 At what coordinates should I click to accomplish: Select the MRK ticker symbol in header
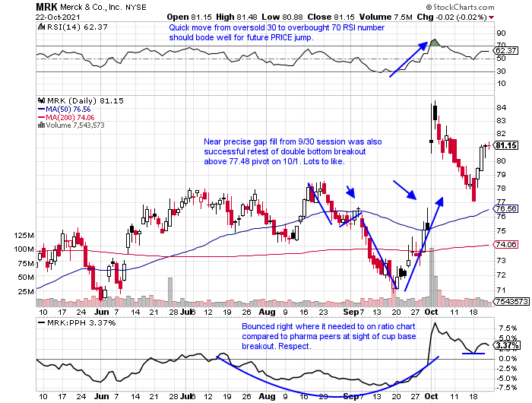47,6
